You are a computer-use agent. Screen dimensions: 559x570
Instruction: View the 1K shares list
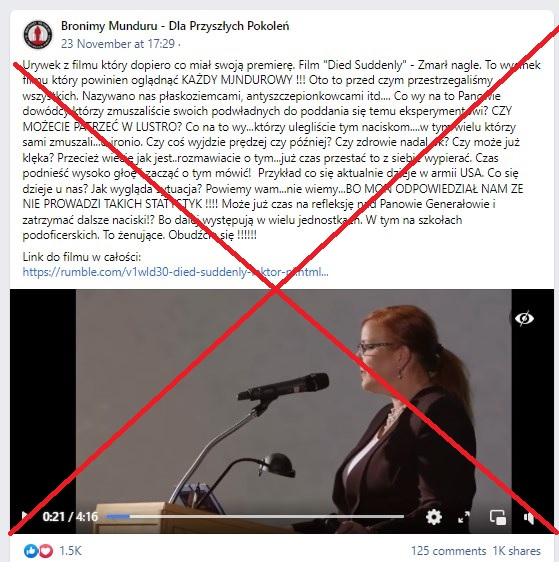pyautogui.click(x=516, y=551)
